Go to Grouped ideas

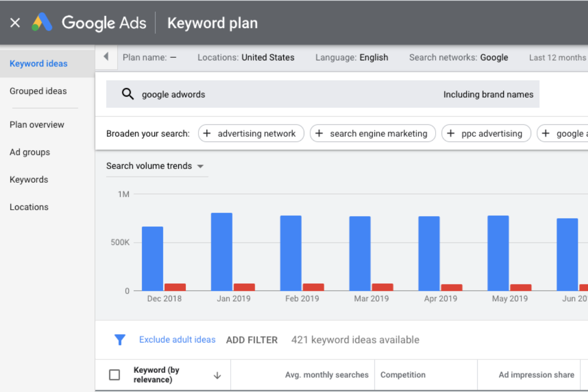tap(38, 91)
